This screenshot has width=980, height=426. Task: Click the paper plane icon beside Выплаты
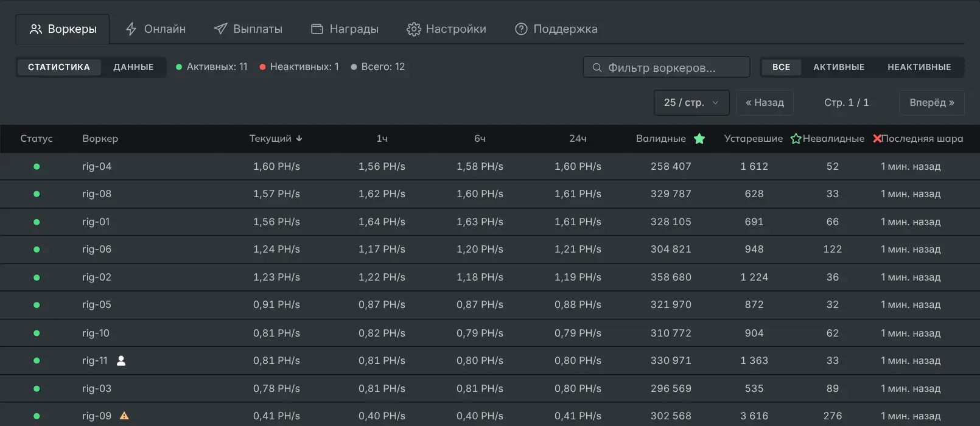[x=220, y=29]
